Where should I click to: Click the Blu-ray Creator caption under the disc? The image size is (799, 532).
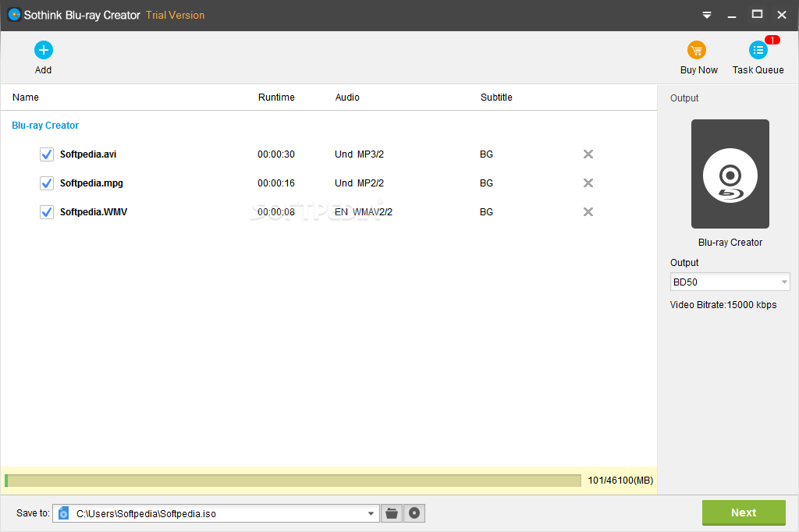(x=730, y=243)
